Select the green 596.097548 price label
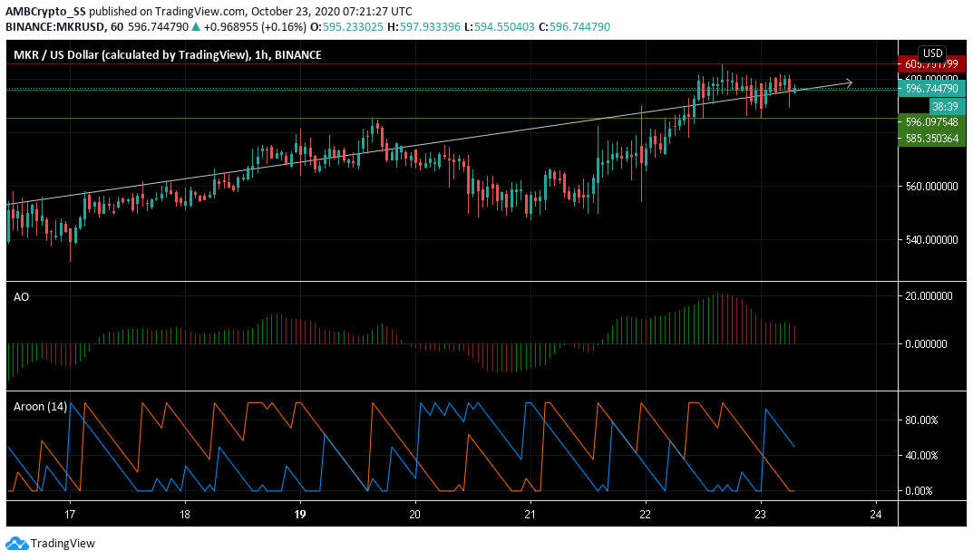The image size is (973, 560). coord(931,122)
